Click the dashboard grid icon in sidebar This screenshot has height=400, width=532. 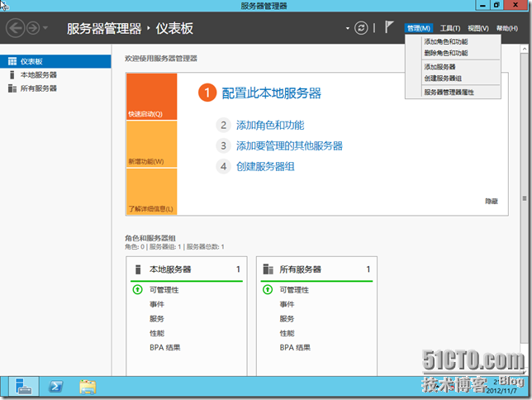point(12,61)
